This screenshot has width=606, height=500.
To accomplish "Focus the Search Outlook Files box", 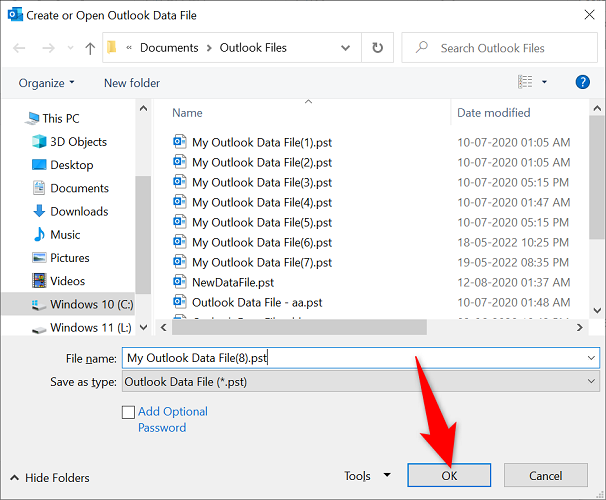I will (x=499, y=48).
